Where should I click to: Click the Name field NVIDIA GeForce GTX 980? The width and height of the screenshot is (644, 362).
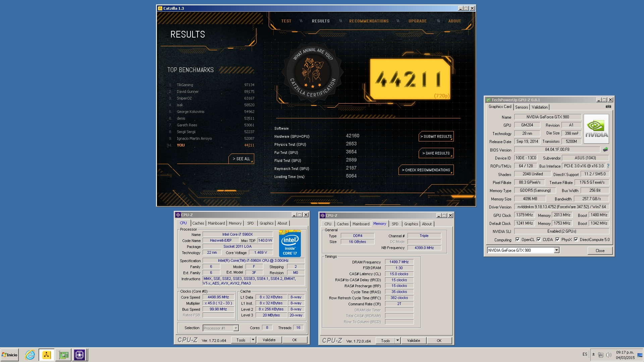coord(547,117)
